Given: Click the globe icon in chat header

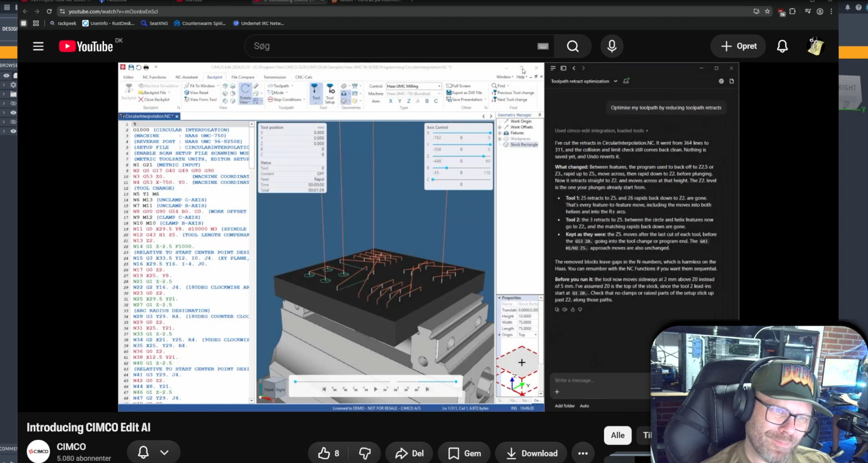Looking at the screenshot, I should pos(721,81).
